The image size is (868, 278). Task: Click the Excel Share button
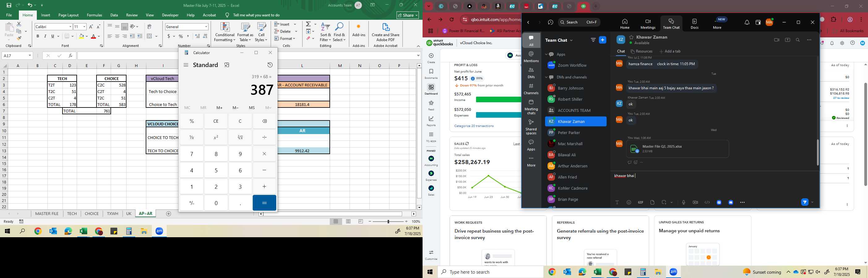[x=407, y=15]
